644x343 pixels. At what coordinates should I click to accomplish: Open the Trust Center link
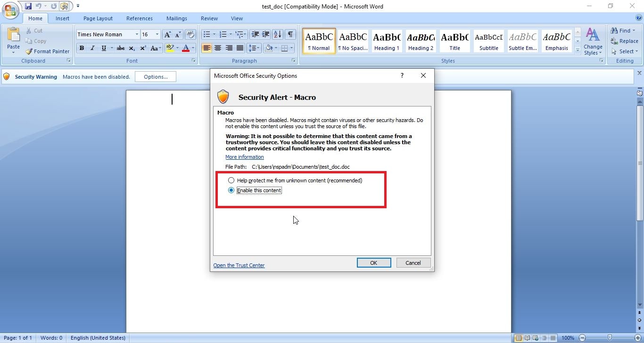(x=239, y=265)
